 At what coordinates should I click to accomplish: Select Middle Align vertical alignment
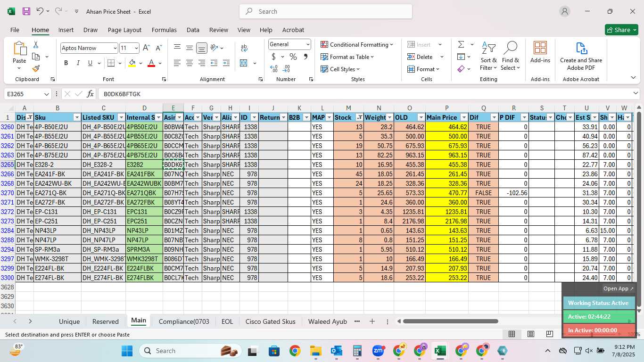(189, 48)
